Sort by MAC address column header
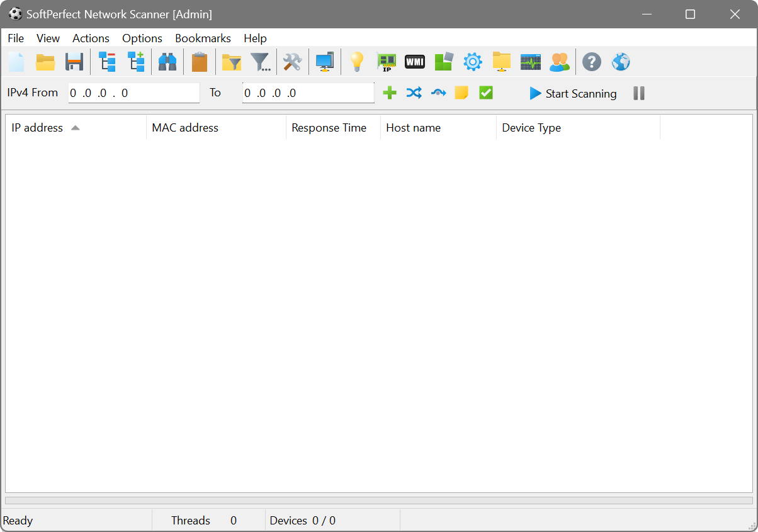This screenshot has width=758, height=532. click(x=217, y=128)
